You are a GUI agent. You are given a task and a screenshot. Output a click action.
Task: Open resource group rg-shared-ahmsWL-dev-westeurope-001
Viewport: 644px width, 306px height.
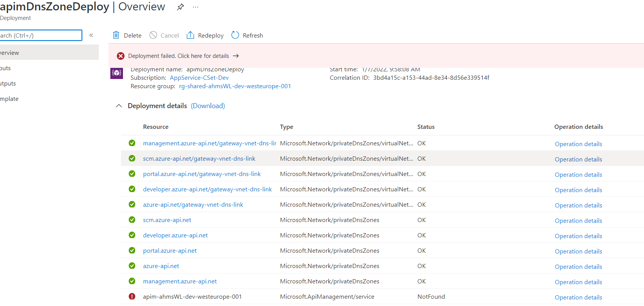(235, 86)
